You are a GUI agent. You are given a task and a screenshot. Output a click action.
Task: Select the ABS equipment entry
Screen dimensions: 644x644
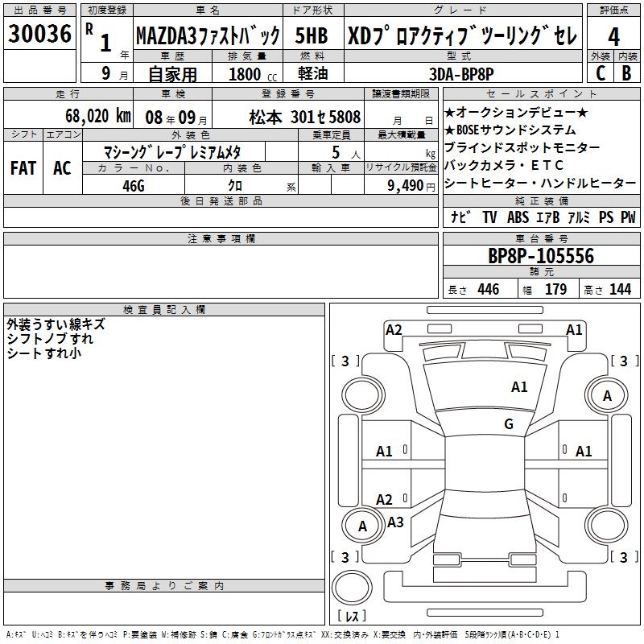(518, 217)
